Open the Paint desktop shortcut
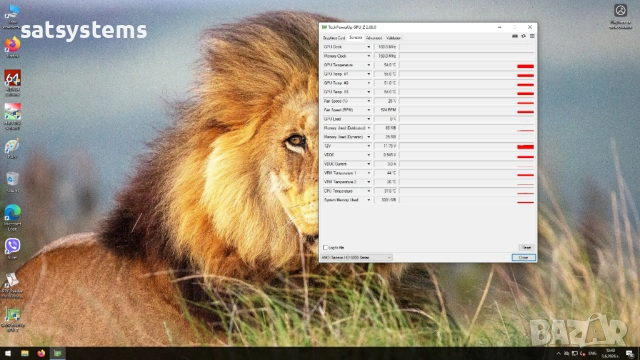640x360 pixels. point(12,149)
